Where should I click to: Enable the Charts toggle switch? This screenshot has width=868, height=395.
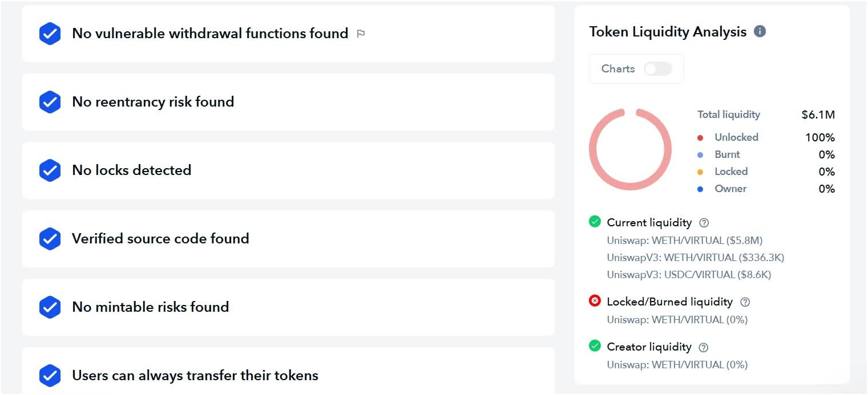click(657, 68)
